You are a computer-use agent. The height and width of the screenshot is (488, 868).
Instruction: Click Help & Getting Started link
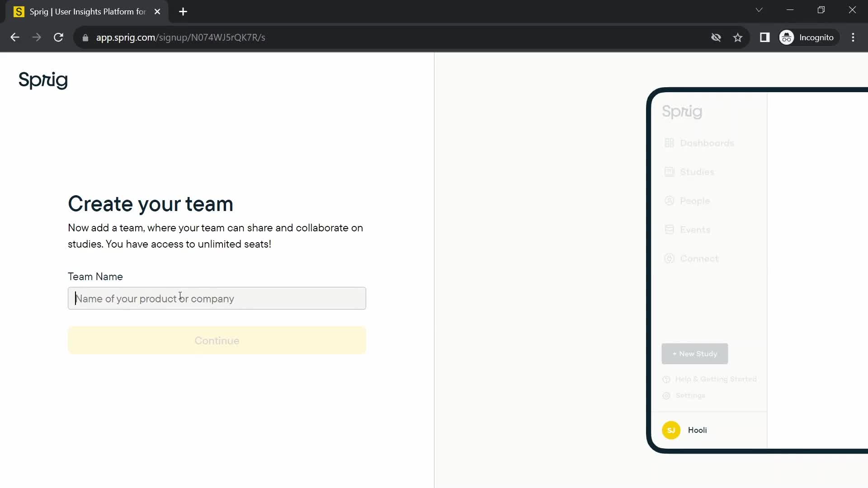[x=716, y=379]
